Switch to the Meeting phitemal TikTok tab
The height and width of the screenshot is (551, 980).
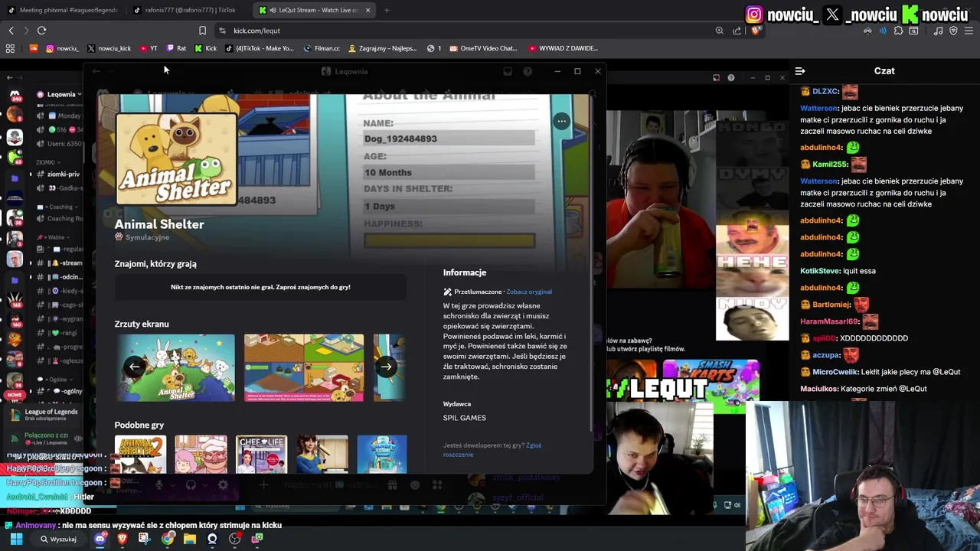pyautogui.click(x=63, y=10)
